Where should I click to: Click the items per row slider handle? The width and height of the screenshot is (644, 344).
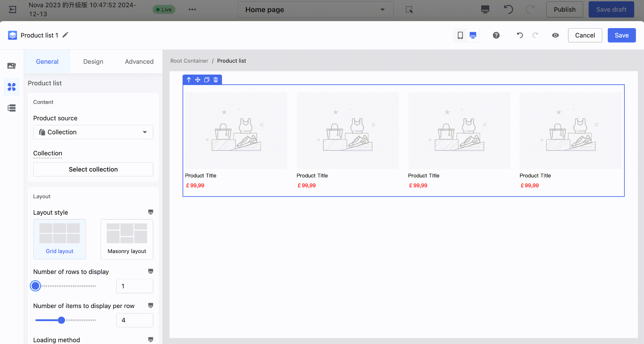pos(61,320)
